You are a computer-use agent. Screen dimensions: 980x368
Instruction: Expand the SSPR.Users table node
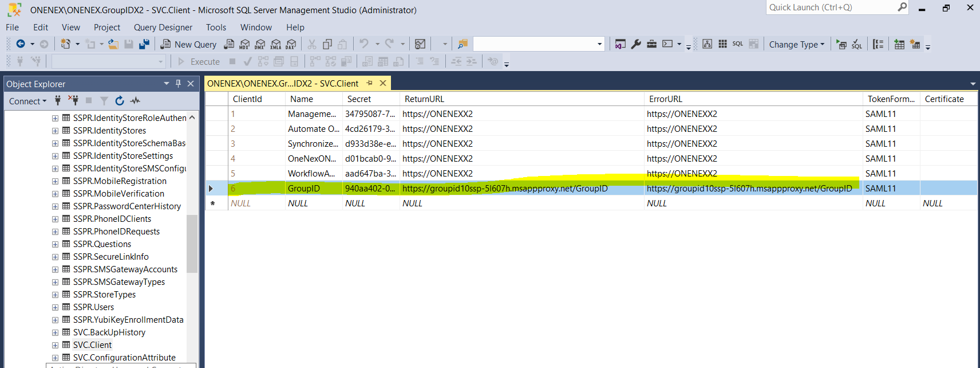pos(56,307)
